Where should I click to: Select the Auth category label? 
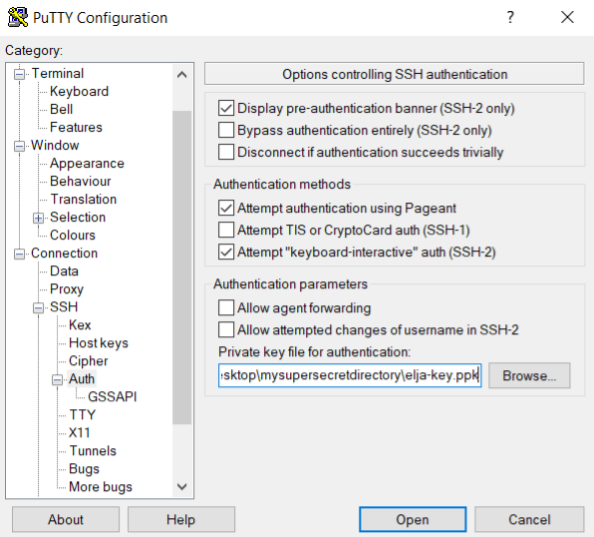82,379
